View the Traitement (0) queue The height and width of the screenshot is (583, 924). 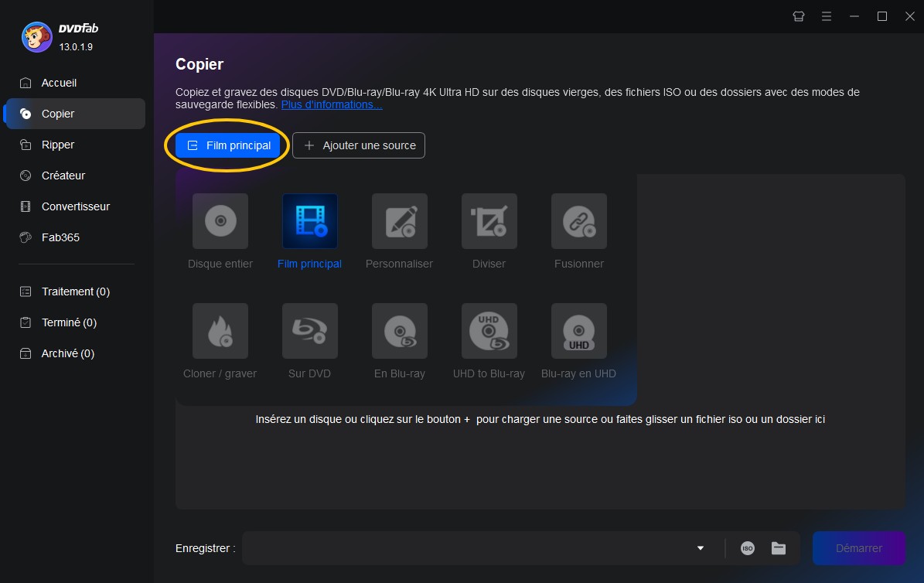pyautogui.click(x=75, y=291)
